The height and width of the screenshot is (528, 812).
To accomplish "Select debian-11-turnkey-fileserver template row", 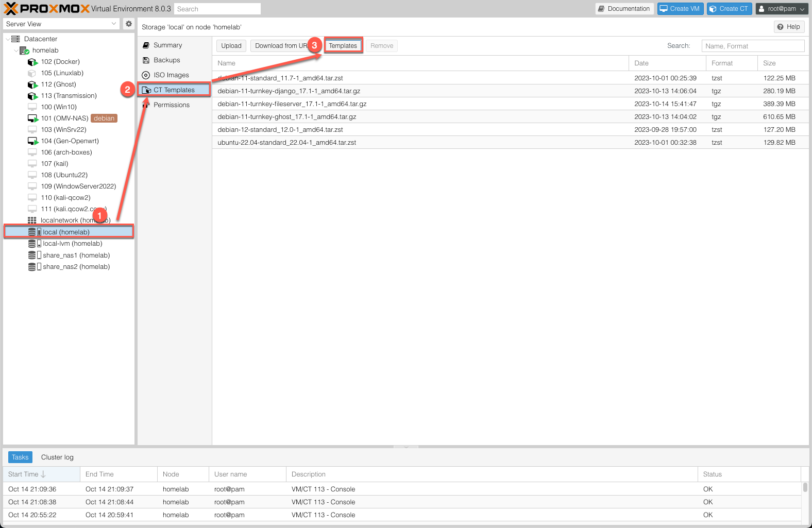I will point(510,104).
